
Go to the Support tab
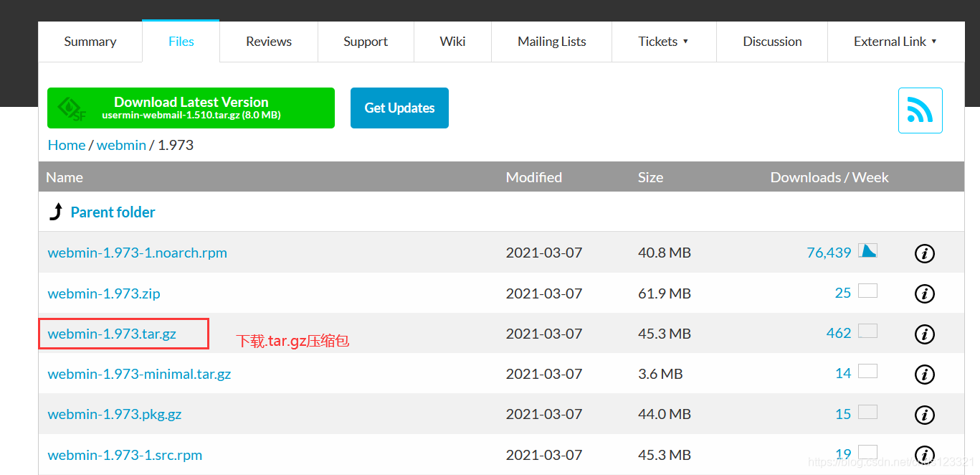click(x=366, y=42)
